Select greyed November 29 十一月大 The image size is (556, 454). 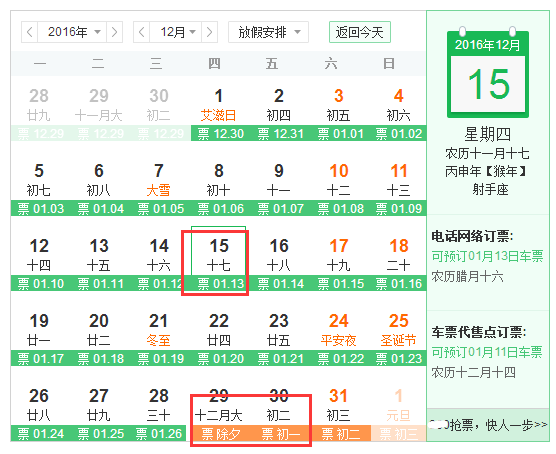[99, 105]
